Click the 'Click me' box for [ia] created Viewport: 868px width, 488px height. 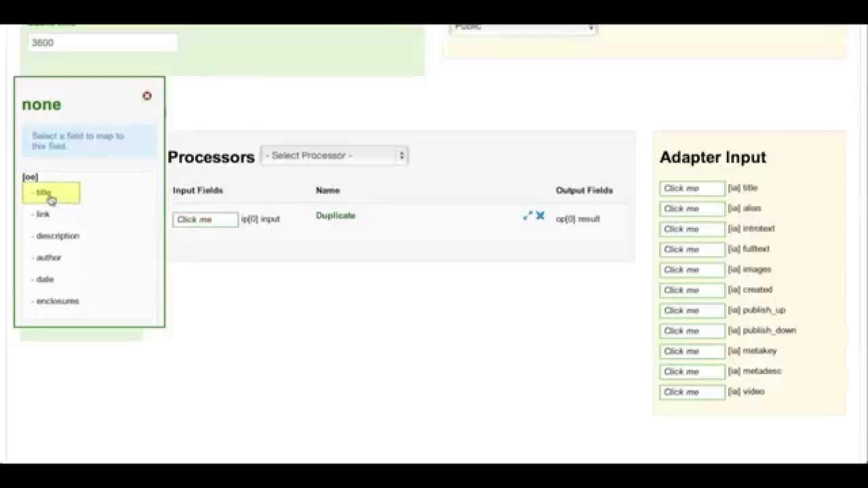(x=692, y=290)
